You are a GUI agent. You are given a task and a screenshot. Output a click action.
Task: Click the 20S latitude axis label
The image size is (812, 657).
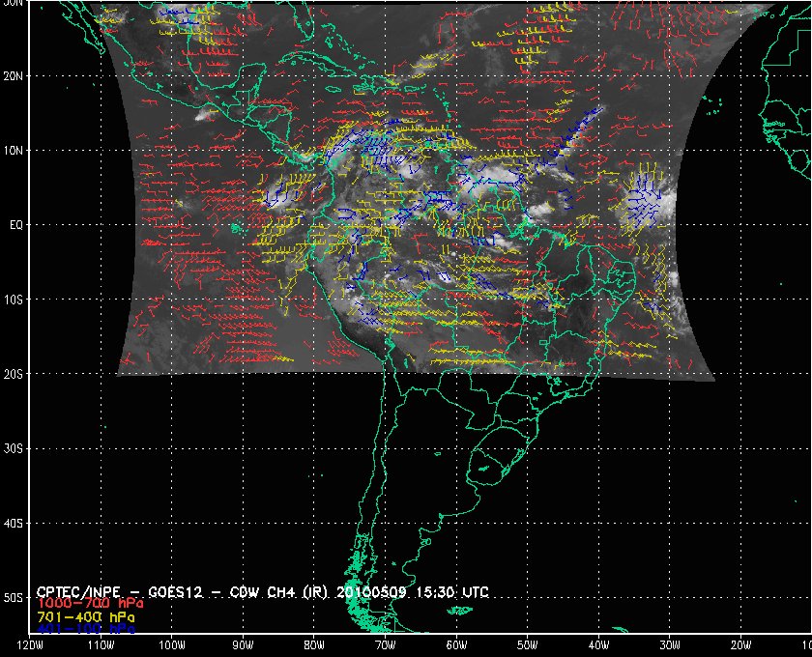click(x=14, y=374)
